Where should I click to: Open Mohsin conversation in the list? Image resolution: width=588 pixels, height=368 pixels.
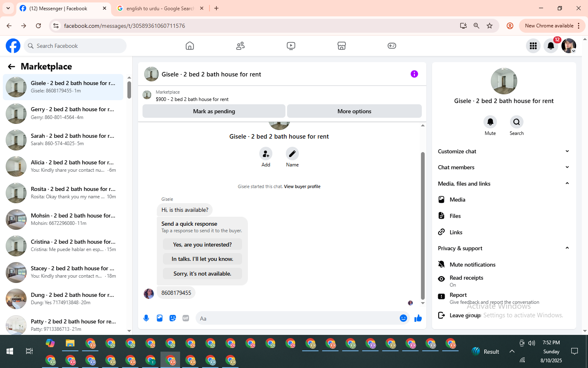63,220
